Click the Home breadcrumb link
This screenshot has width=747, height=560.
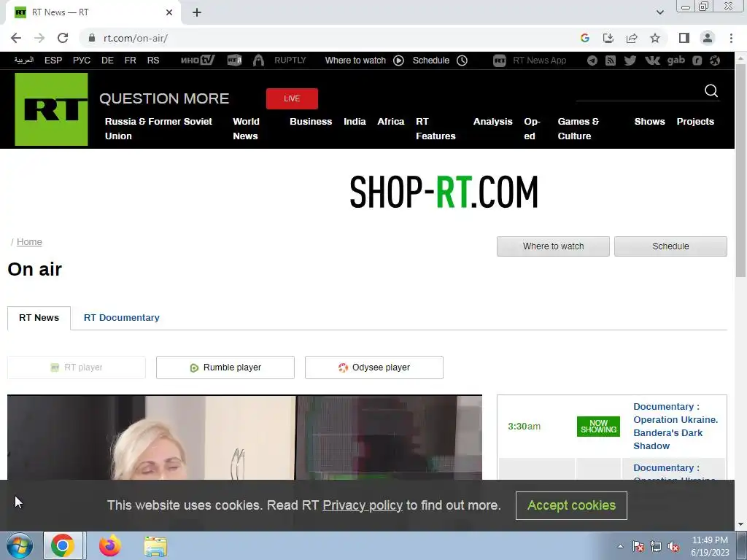(29, 242)
